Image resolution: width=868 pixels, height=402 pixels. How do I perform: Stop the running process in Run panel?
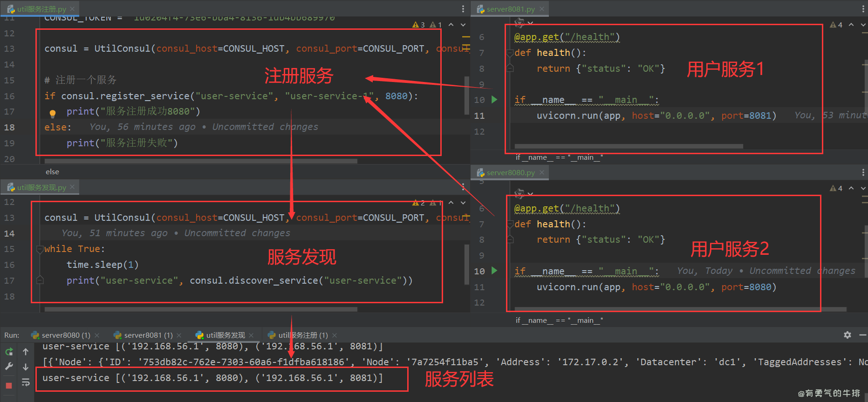click(x=9, y=386)
